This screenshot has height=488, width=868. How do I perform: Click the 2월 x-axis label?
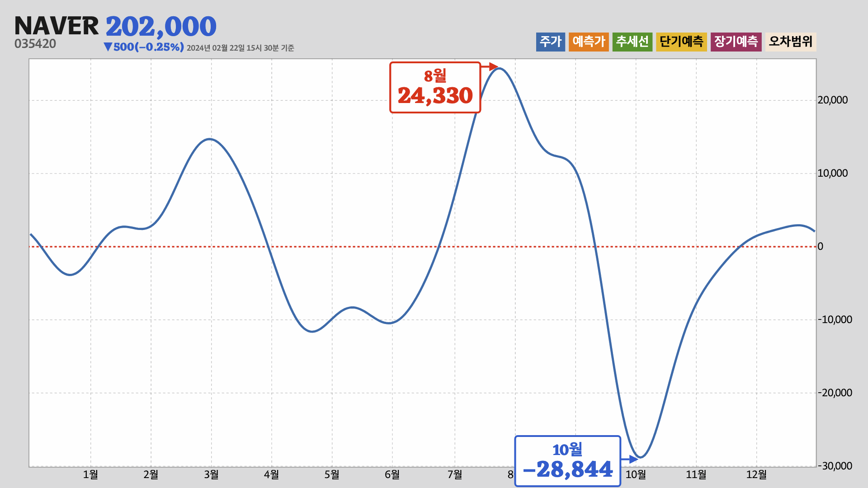click(151, 474)
